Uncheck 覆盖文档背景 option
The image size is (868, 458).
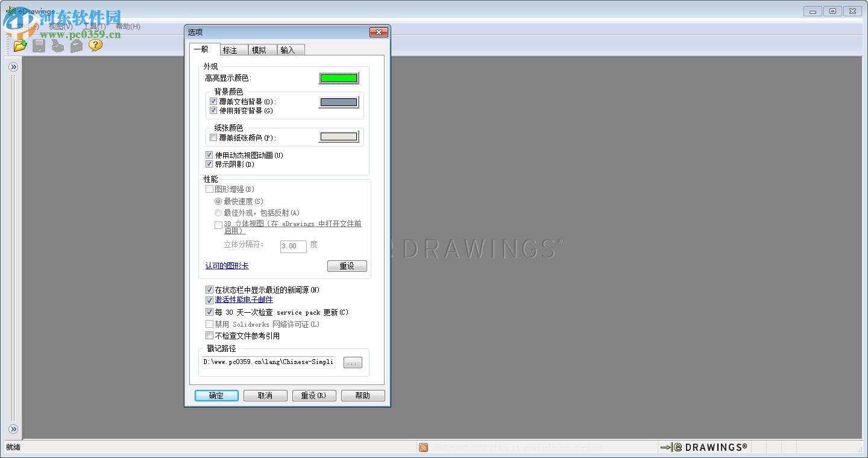pyautogui.click(x=213, y=101)
